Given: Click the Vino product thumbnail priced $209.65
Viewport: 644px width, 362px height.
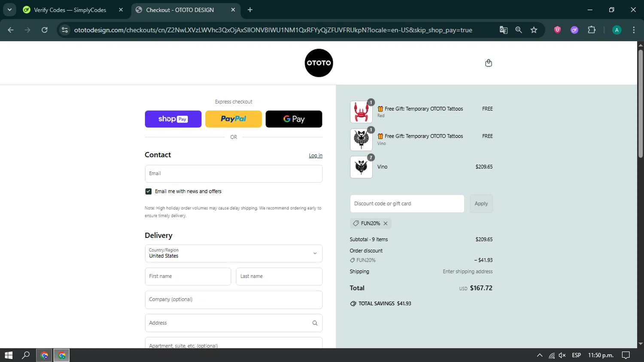Looking at the screenshot, I should pyautogui.click(x=361, y=167).
